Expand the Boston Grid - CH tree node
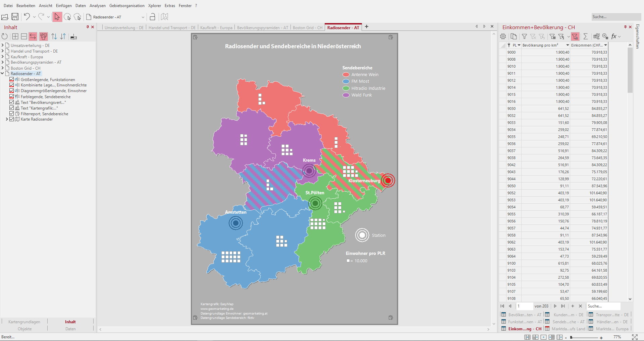This screenshot has width=644, height=341. coord(3,68)
